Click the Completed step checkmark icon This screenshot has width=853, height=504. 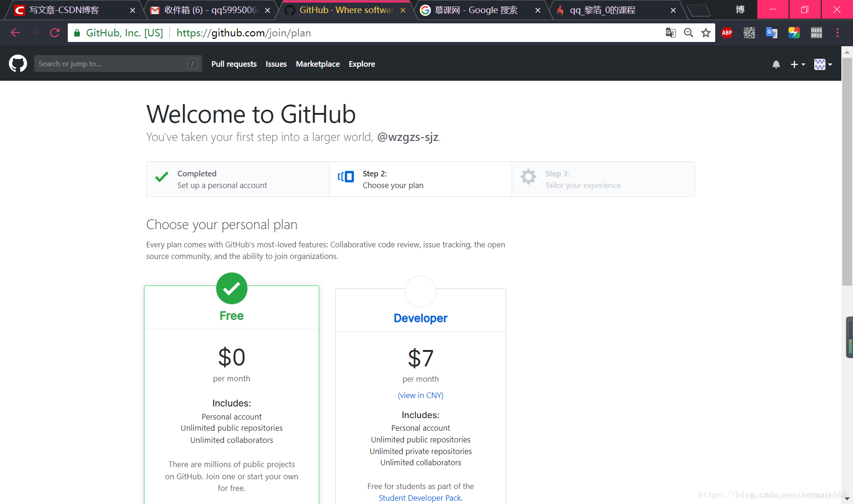pos(162,177)
